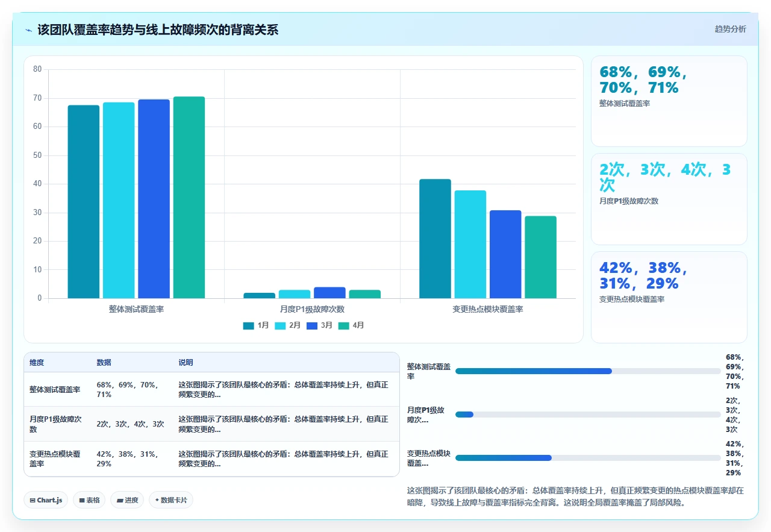Toggle the 3月 legend series
This screenshot has height=532, width=771.
pos(319,325)
